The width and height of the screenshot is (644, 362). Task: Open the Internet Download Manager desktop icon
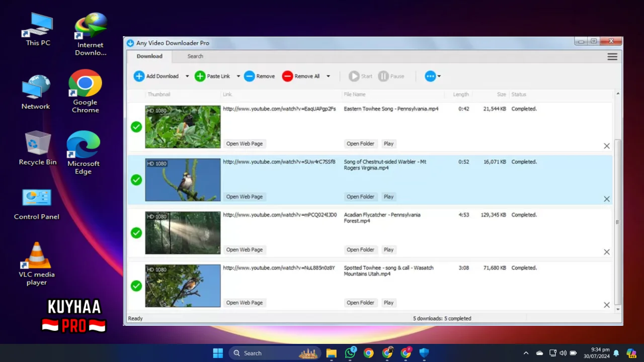[x=91, y=34]
